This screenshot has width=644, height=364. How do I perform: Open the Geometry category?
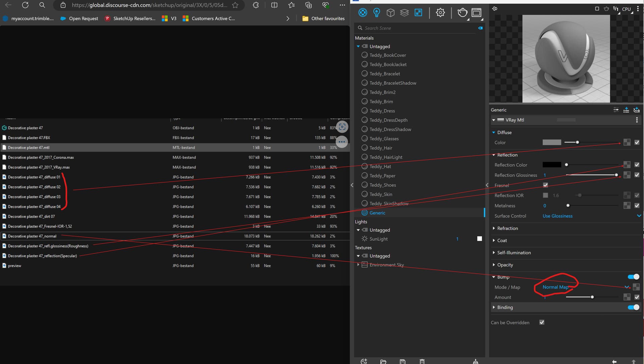390,13
